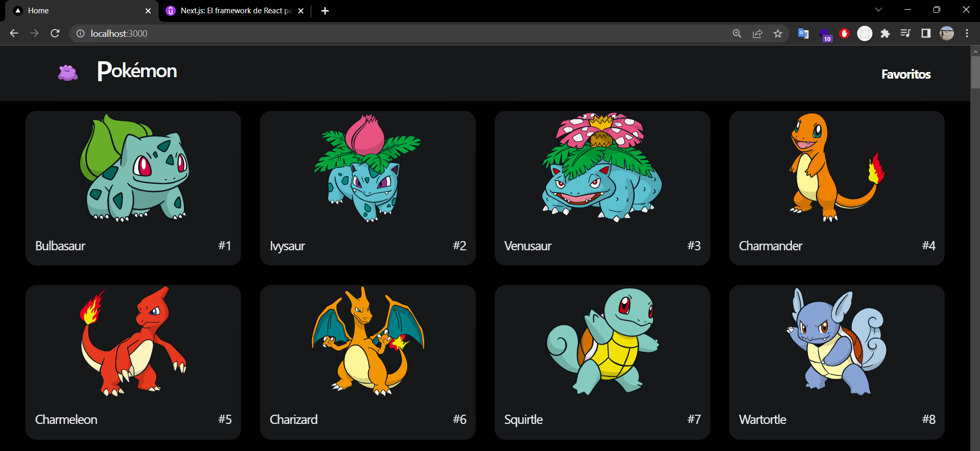Click the #8 number label

pos(928,419)
